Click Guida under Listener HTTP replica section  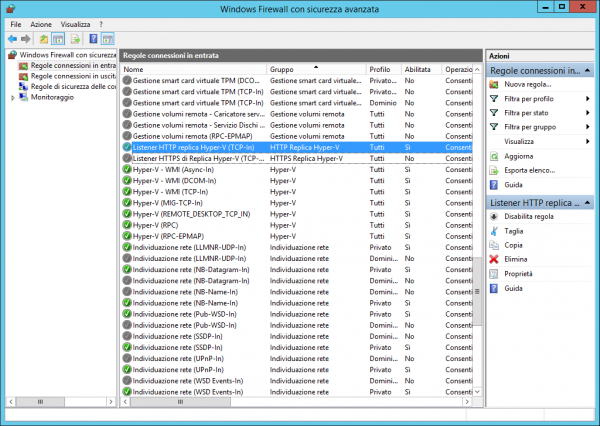tap(513, 288)
